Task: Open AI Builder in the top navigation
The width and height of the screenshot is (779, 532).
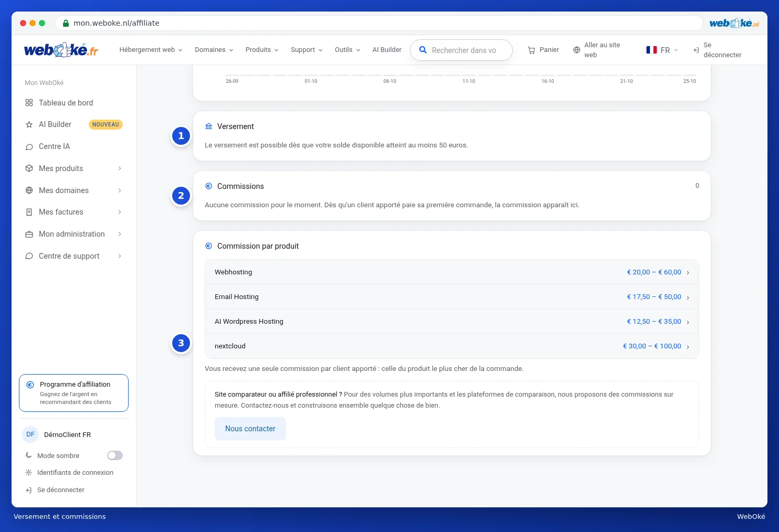Action: (x=387, y=50)
